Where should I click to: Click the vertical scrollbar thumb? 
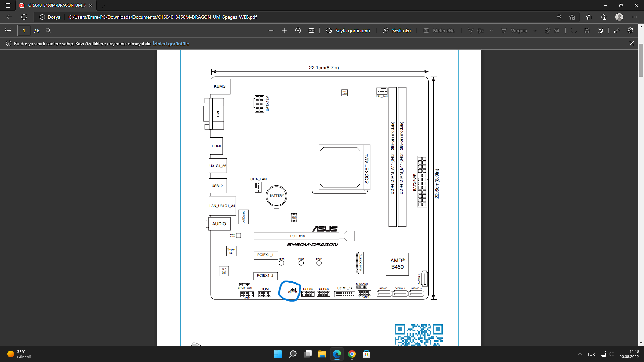[x=641, y=60]
